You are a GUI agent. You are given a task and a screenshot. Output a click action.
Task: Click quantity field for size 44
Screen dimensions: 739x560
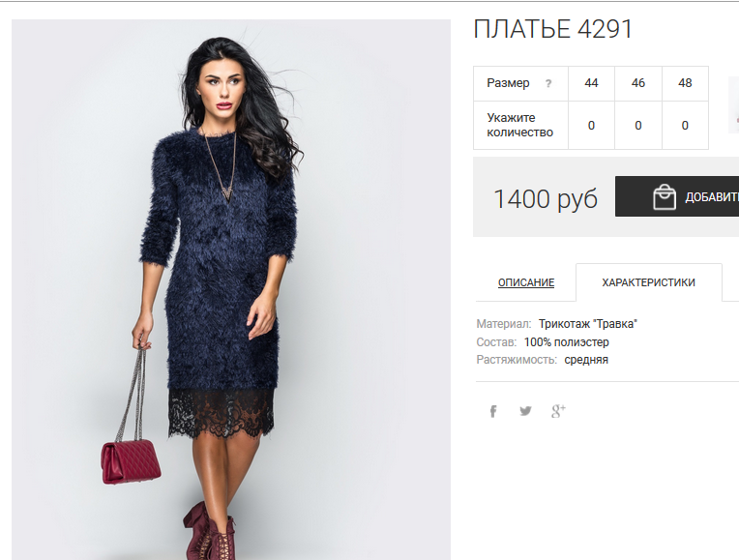[x=591, y=126]
